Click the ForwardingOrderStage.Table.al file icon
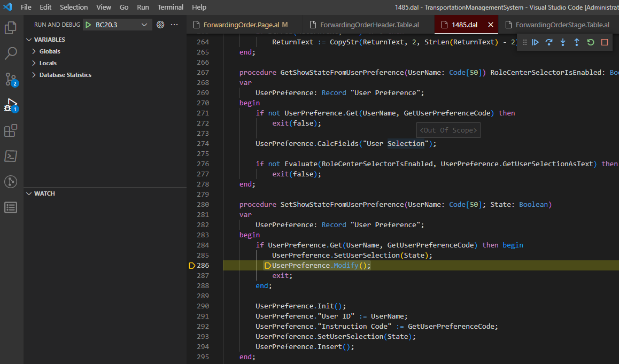Image resolution: width=619 pixels, height=364 pixels. (508, 25)
